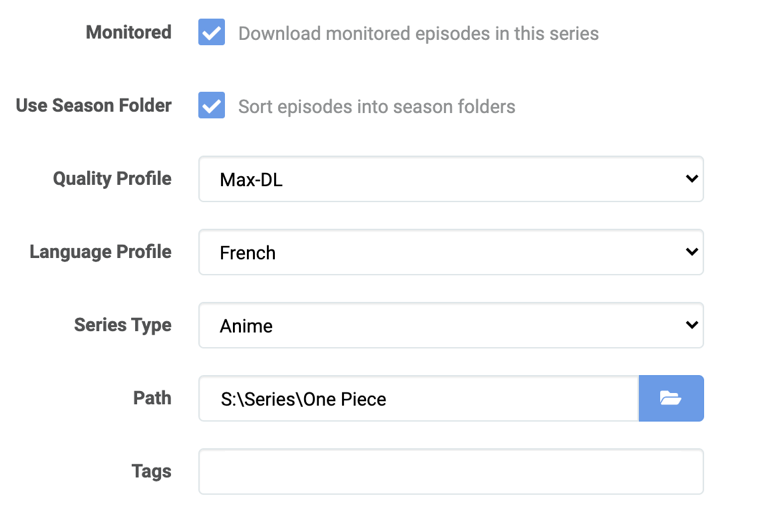Click the chevron arrow on Quality Profile select

pos(691,179)
